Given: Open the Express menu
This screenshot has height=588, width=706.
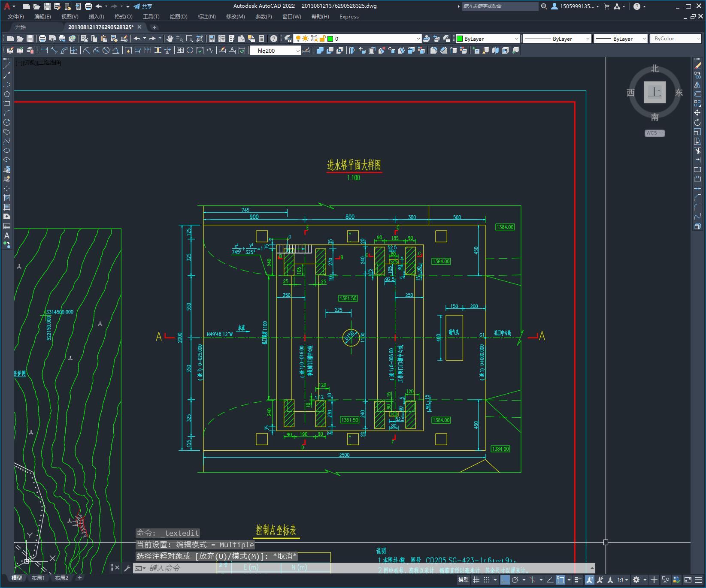Looking at the screenshot, I should [349, 16].
